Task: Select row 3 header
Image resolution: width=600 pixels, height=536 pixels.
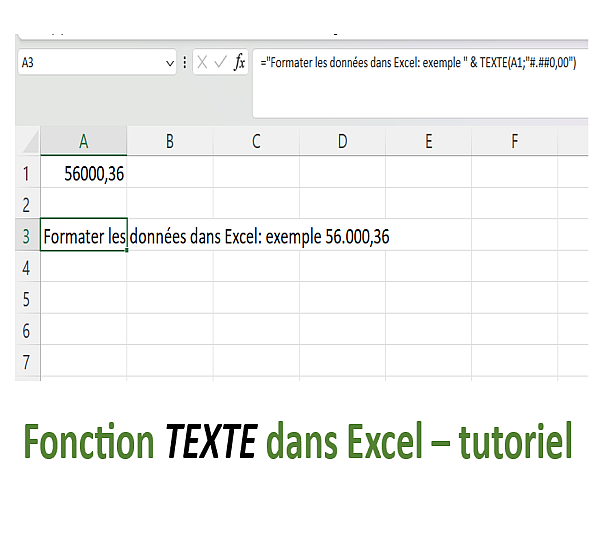Action: click(x=26, y=236)
